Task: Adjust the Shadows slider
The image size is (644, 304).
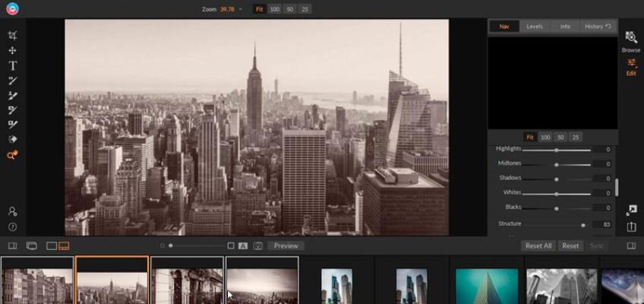Action: (x=557, y=179)
